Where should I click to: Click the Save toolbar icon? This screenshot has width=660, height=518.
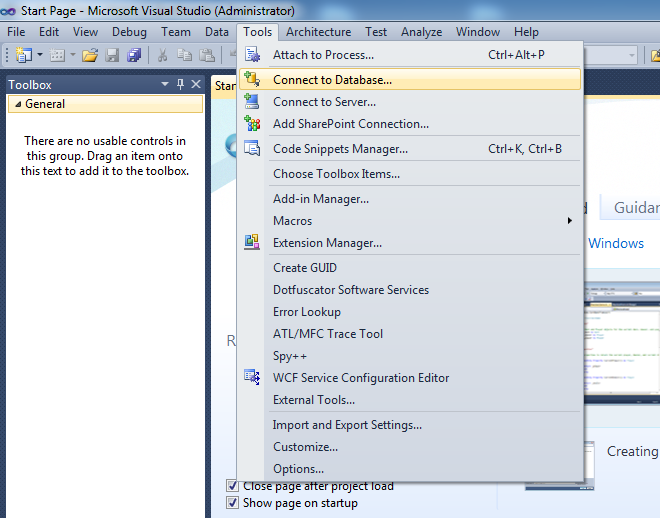(x=112, y=55)
